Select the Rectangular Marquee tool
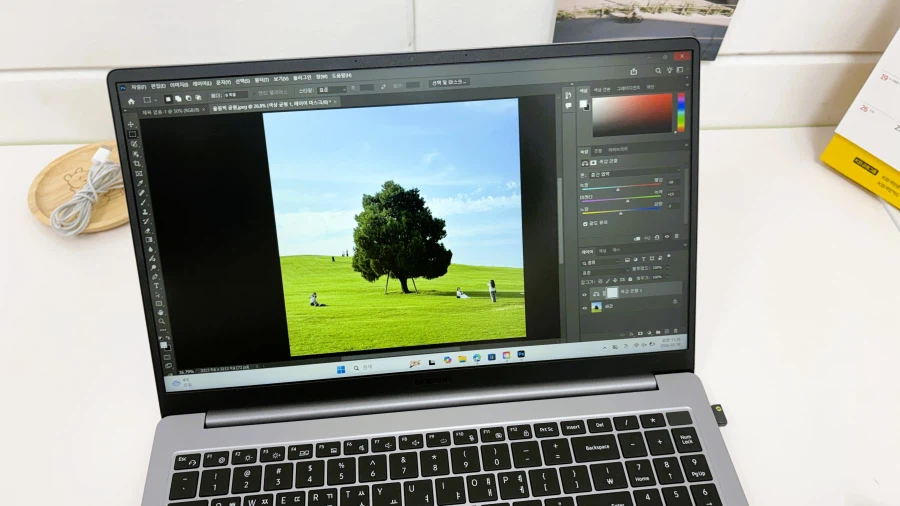This screenshot has height=506, width=900. [x=131, y=133]
